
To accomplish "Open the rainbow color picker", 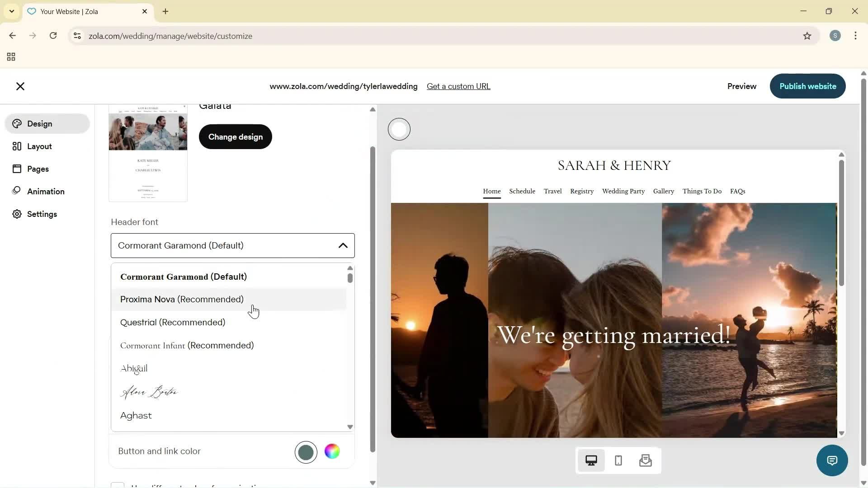I will point(332,452).
